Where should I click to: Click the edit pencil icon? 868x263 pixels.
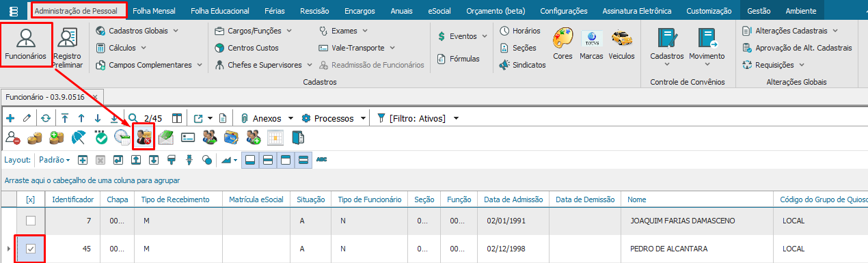(27, 118)
